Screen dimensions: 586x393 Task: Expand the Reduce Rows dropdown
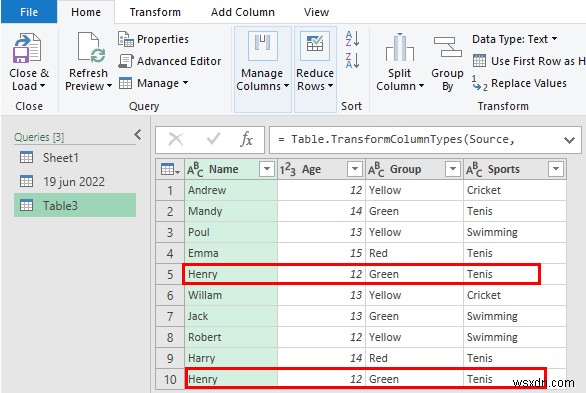tap(330, 86)
